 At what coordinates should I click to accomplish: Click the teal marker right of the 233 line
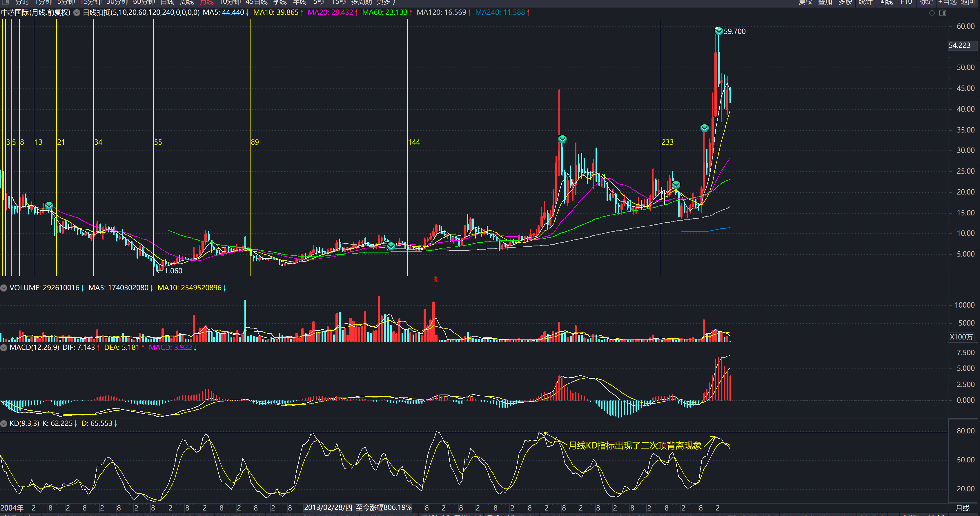click(x=676, y=185)
